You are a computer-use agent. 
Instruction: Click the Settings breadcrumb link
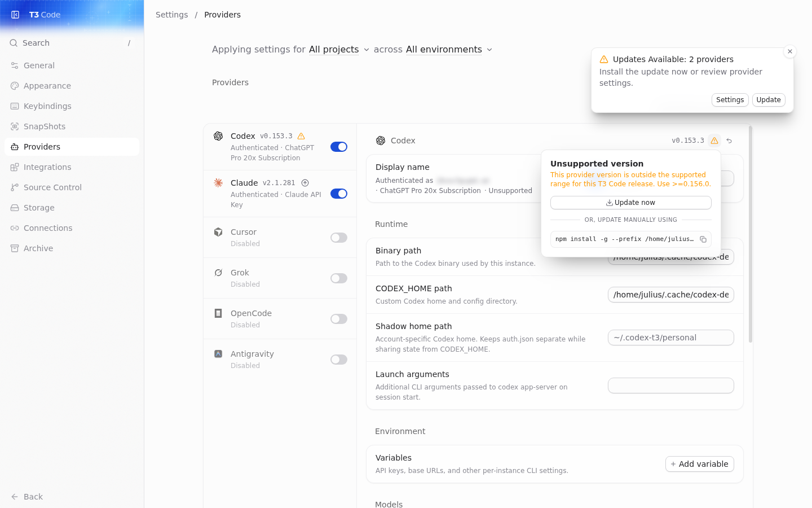tap(171, 15)
